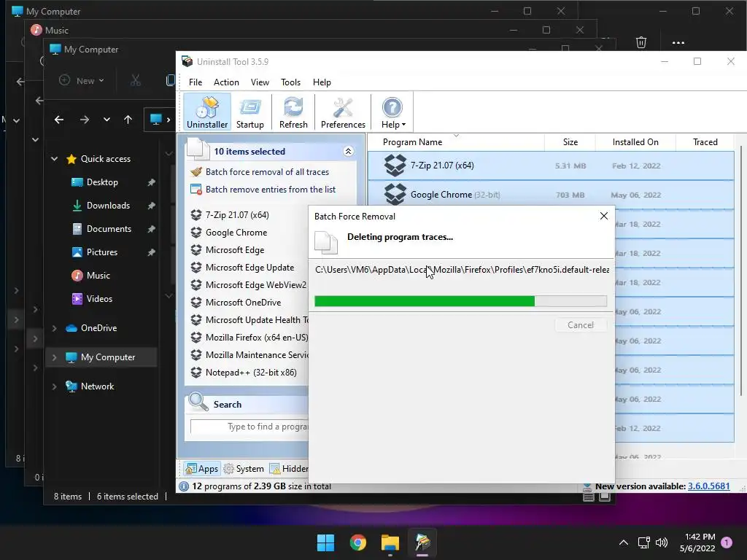Open the Help menu in menu bar
The height and width of the screenshot is (560, 747).
click(x=322, y=82)
